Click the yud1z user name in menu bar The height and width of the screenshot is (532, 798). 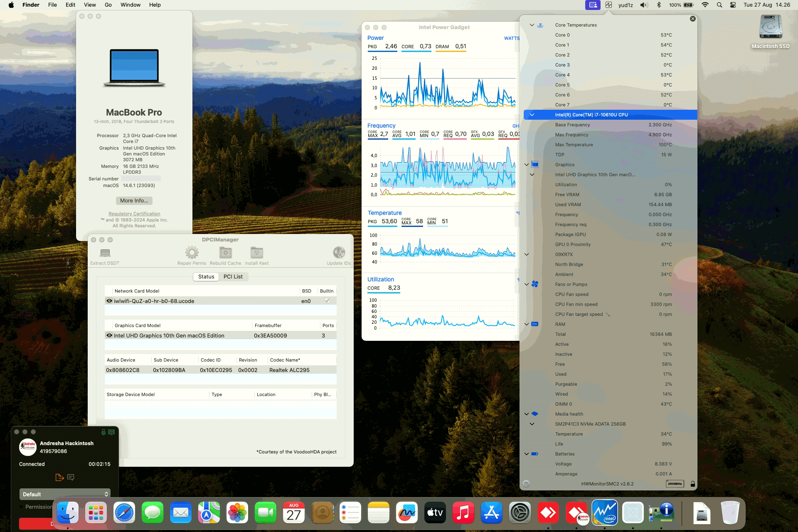click(x=626, y=5)
